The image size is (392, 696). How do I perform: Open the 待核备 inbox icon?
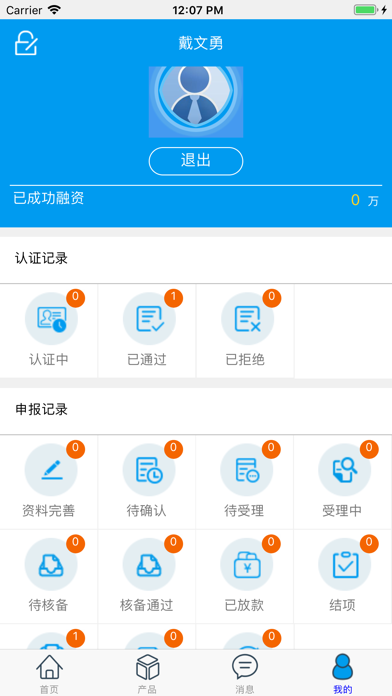click(x=51, y=565)
